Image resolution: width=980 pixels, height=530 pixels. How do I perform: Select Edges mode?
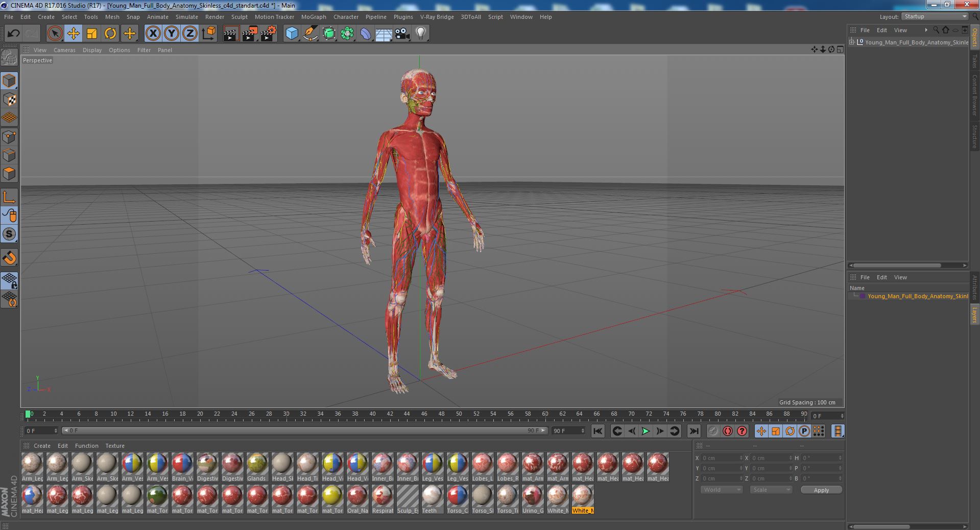9,155
